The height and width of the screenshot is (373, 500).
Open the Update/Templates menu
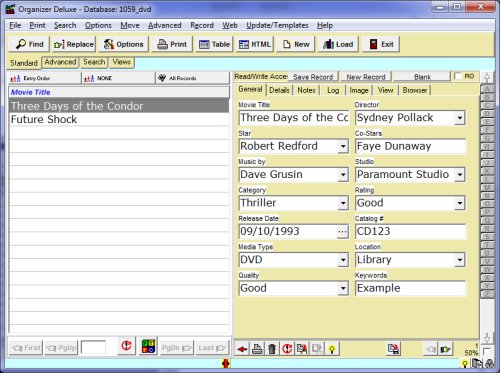click(277, 25)
